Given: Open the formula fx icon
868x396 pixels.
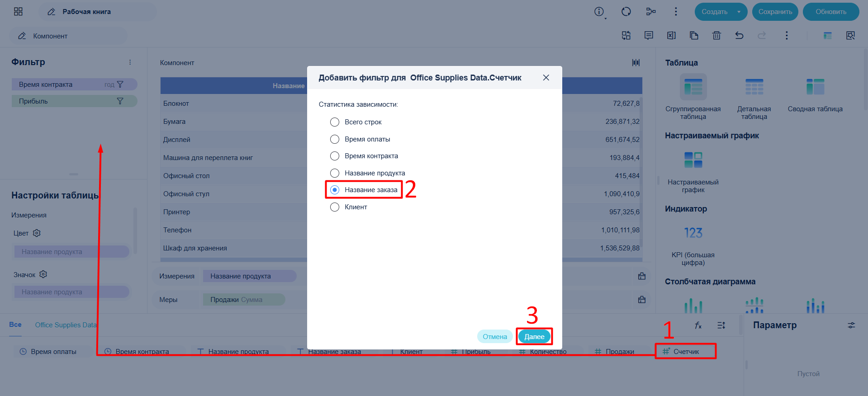Looking at the screenshot, I should click(698, 325).
